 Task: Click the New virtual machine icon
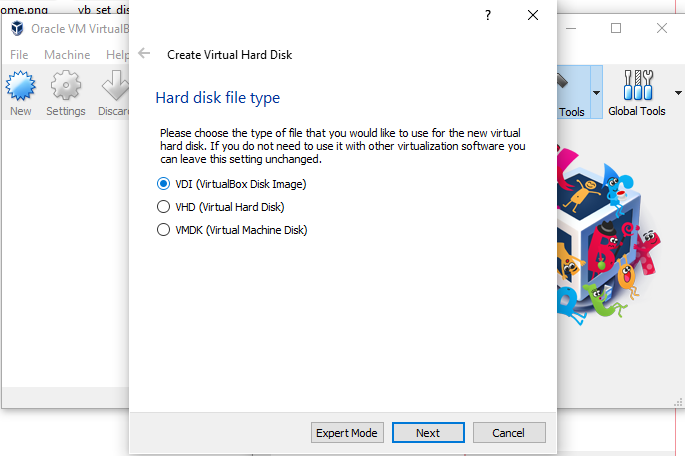point(21,86)
